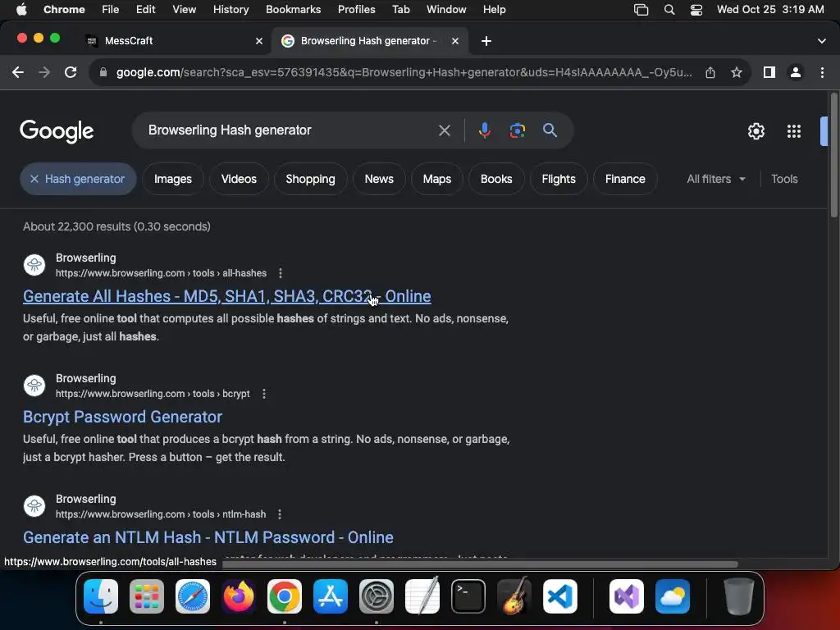The image size is (840, 630).
Task: Open Terminal from the dock
Action: (x=468, y=596)
